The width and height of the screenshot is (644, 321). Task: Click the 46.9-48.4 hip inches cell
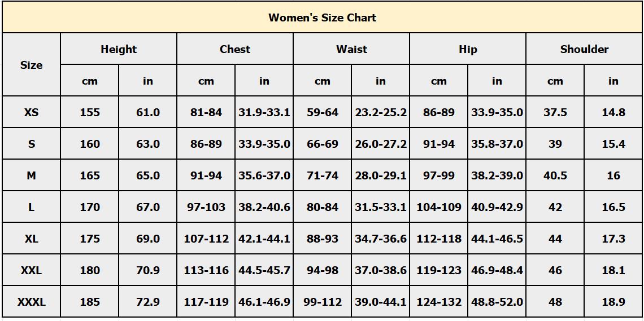(x=497, y=270)
